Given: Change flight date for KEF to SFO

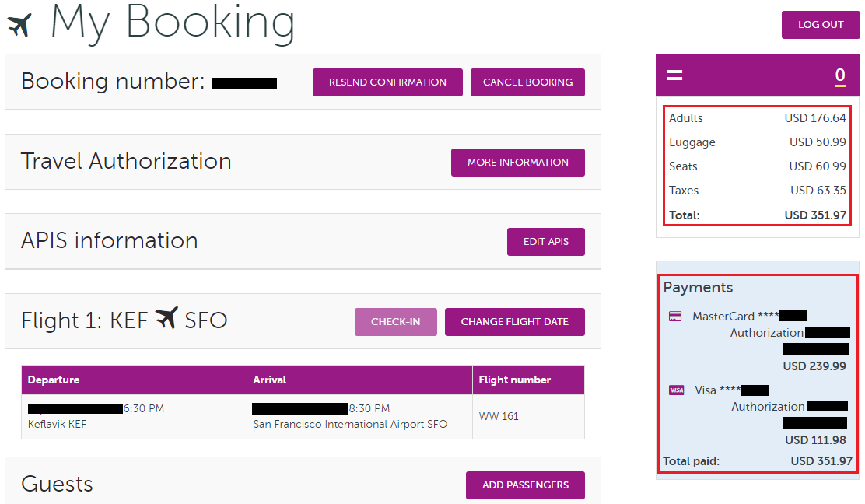Looking at the screenshot, I should pyautogui.click(x=514, y=322).
